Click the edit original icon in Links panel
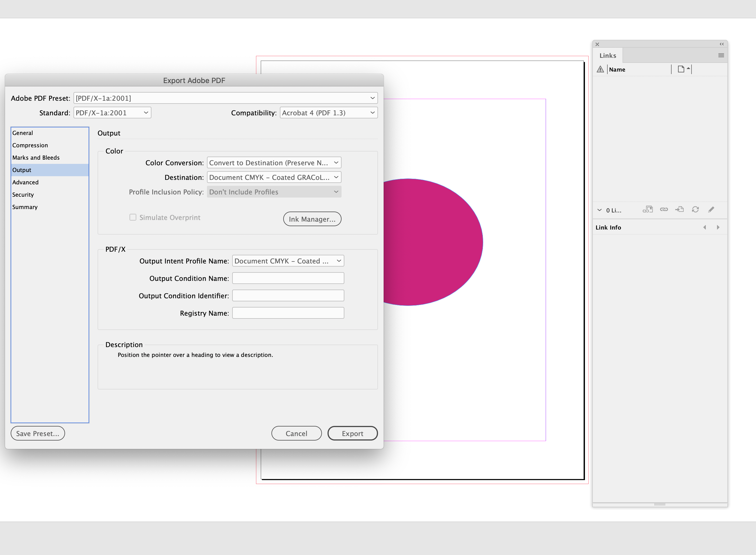 click(x=711, y=209)
